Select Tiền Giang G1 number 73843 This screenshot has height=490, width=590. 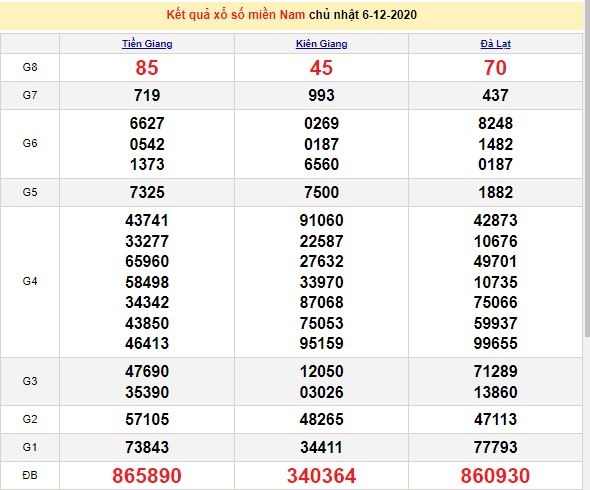point(147,447)
